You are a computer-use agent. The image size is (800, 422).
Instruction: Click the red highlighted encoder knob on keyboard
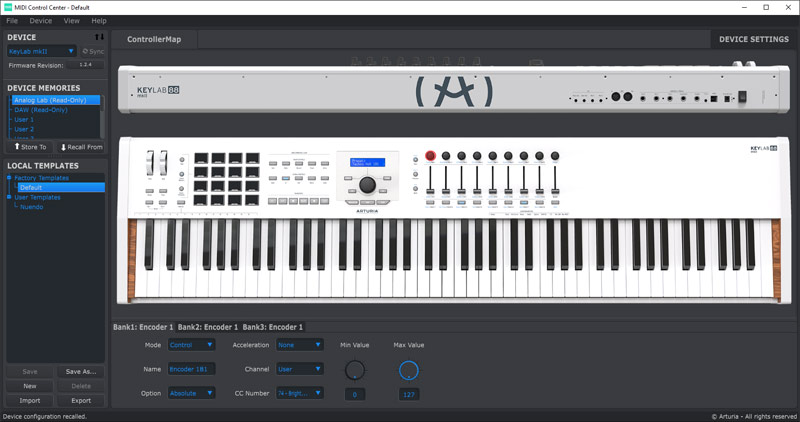[x=431, y=156]
